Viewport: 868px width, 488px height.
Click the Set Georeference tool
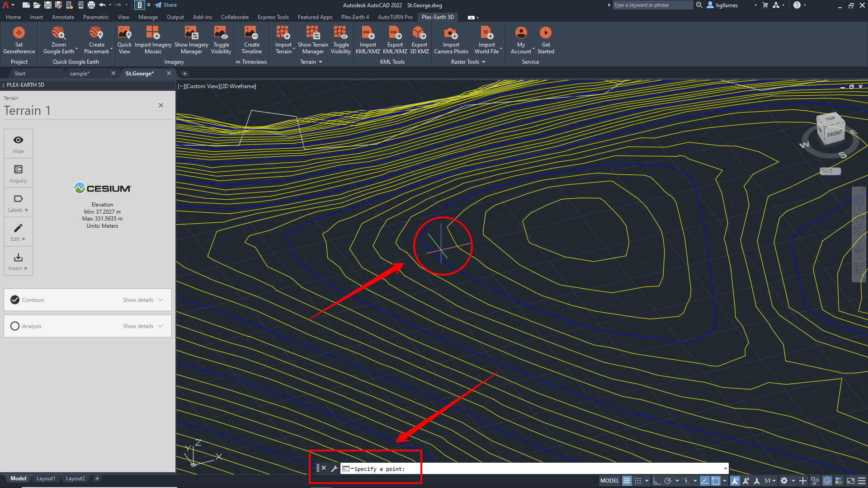point(19,40)
